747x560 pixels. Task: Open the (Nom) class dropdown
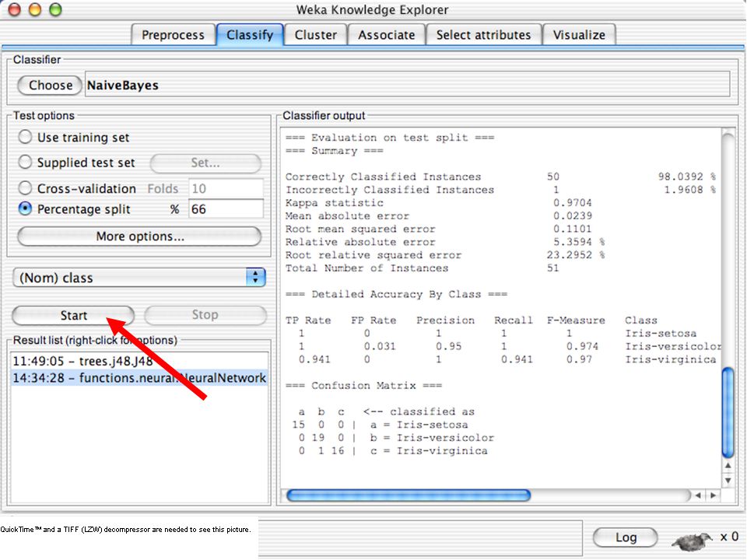click(x=139, y=277)
